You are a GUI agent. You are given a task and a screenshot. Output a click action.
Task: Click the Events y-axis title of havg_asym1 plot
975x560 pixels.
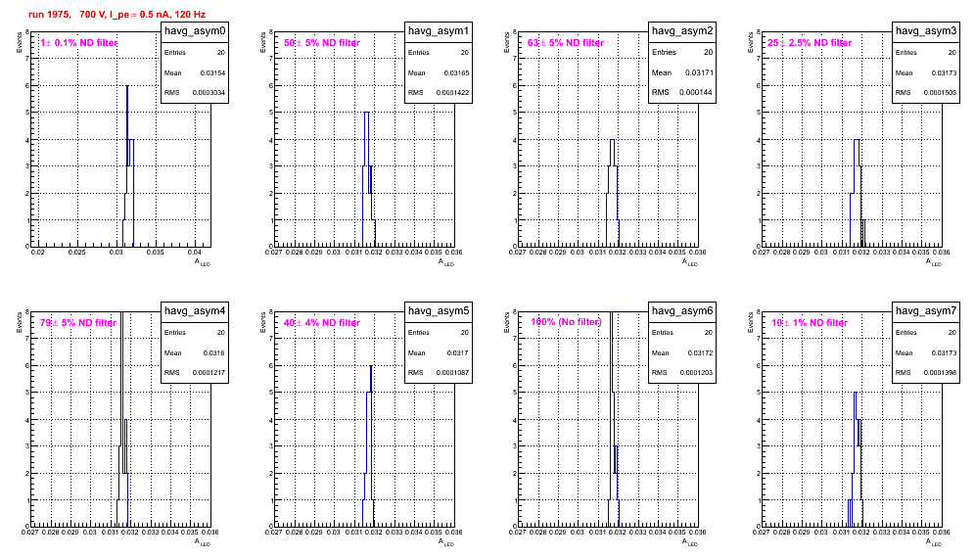(263, 42)
